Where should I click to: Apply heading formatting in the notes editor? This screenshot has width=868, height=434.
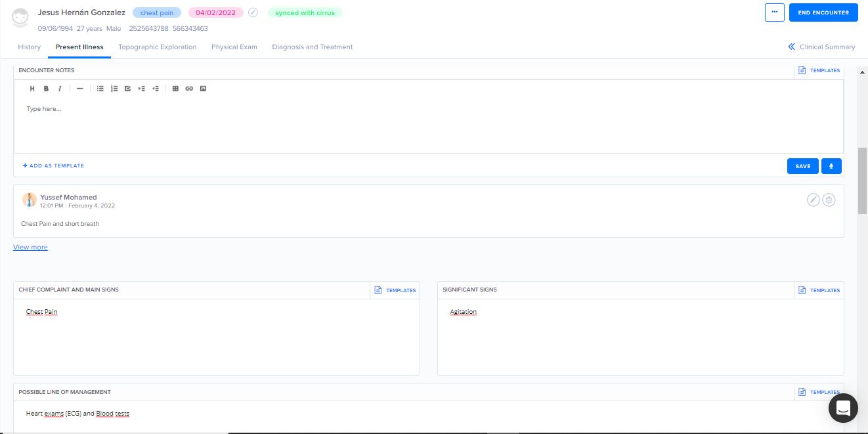[32, 89]
